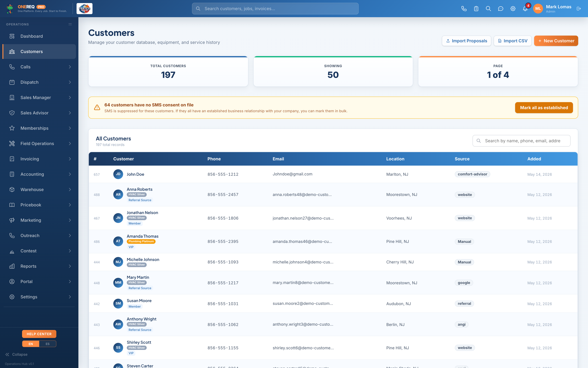
Task: Switch language to EN
Action: tap(31, 344)
